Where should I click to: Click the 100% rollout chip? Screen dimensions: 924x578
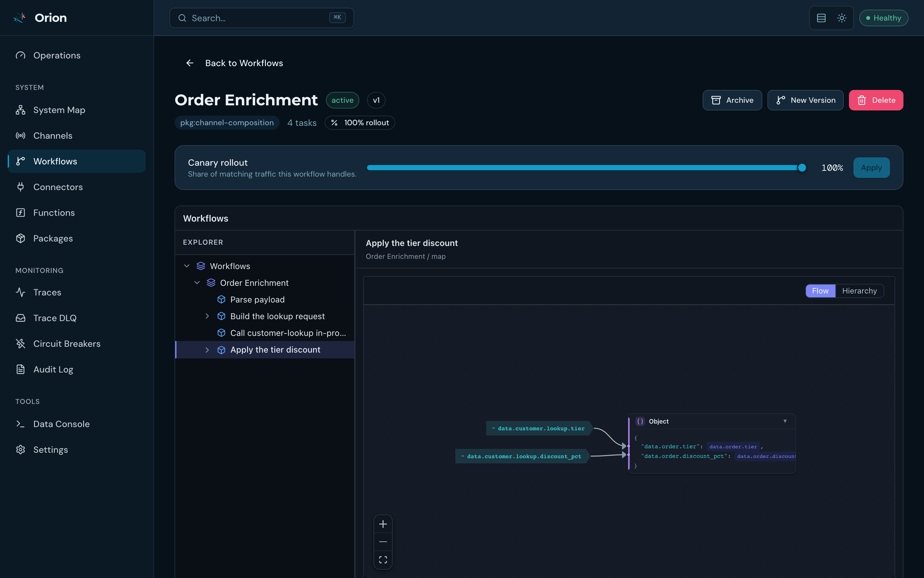point(360,123)
